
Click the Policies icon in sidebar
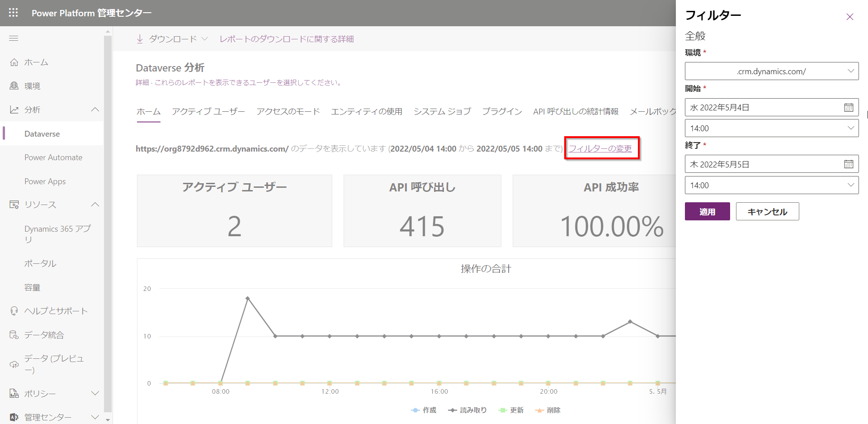[14, 393]
